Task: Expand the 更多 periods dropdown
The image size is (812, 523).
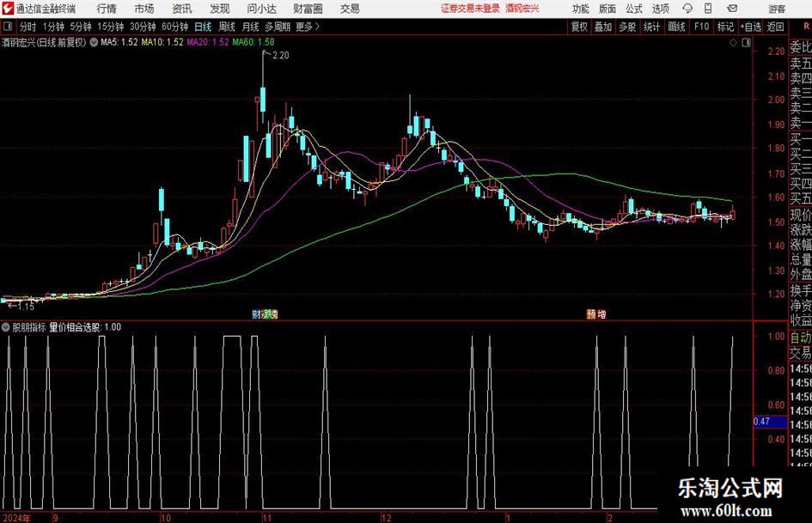Action: [308, 27]
